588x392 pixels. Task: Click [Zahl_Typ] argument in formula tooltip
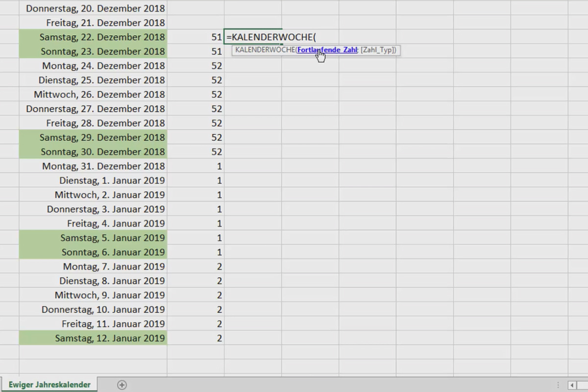378,50
